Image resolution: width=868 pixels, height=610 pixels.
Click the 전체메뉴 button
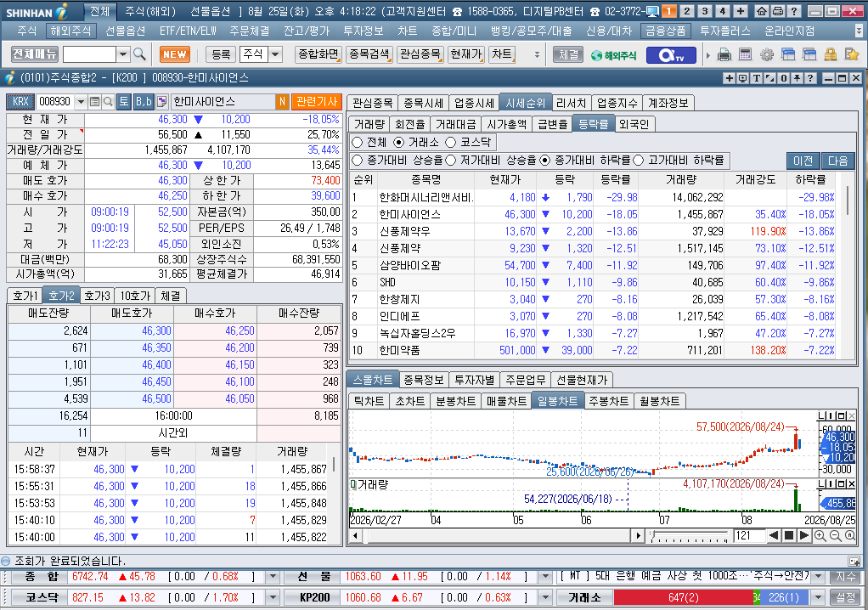(x=34, y=54)
